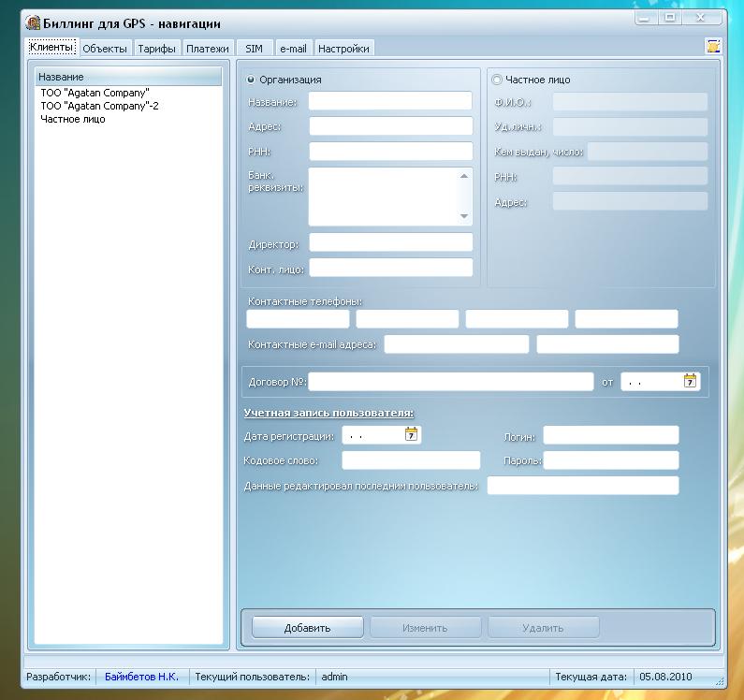Click the Добавить button
The width and height of the screenshot is (744, 700).
308,628
